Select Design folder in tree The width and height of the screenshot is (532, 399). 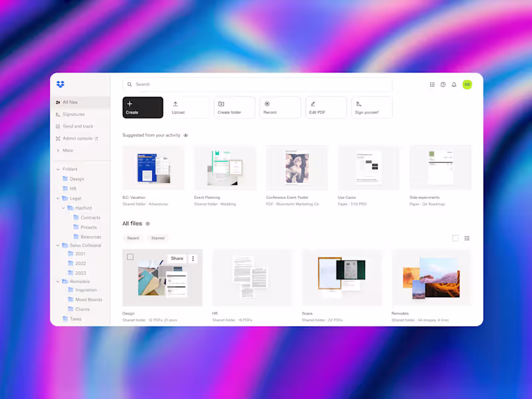tap(74, 179)
